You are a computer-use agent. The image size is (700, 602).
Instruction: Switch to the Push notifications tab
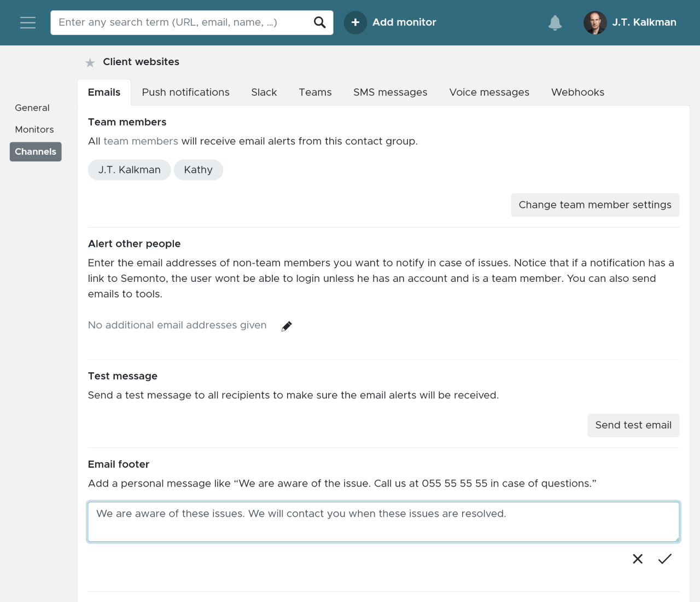[x=186, y=92]
